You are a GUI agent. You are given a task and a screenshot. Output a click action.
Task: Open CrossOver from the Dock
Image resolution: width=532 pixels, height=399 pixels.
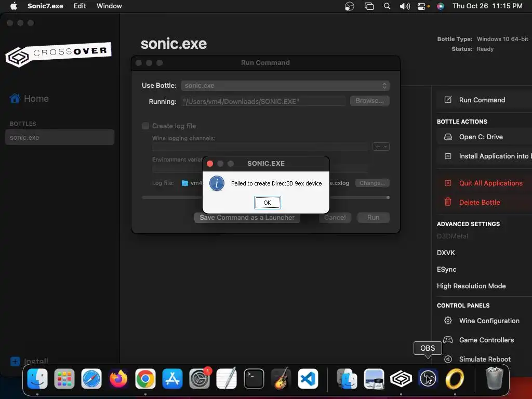click(x=401, y=379)
